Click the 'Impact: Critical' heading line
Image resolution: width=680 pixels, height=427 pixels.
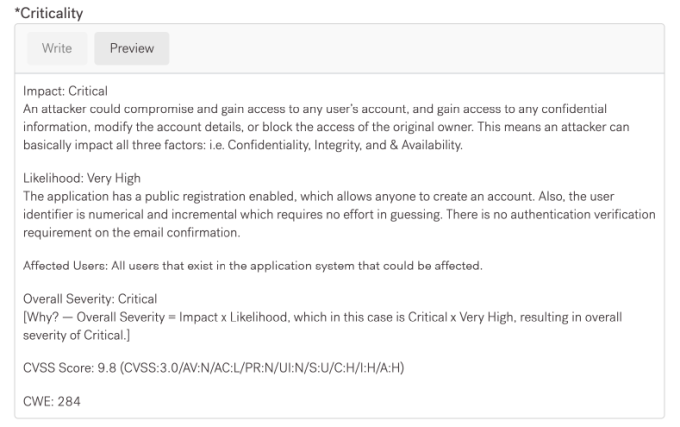(65, 91)
